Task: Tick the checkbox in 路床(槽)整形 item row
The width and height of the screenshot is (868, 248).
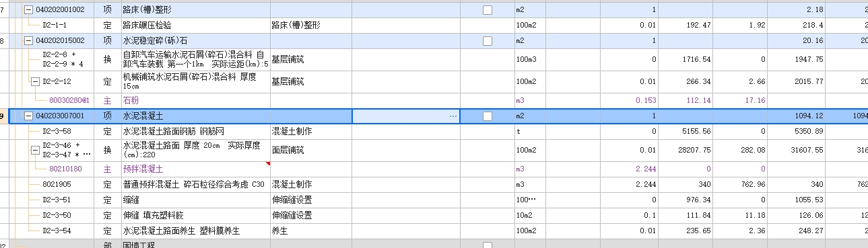Action: [488, 10]
